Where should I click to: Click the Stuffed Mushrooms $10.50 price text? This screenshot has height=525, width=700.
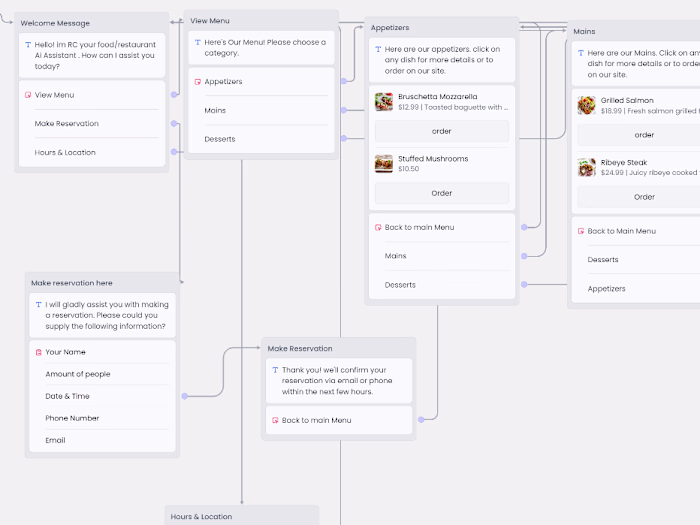point(408,169)
